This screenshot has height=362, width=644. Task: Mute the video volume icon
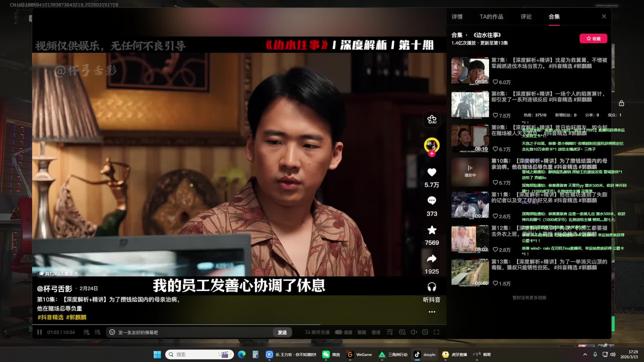[x=414, y=332]
